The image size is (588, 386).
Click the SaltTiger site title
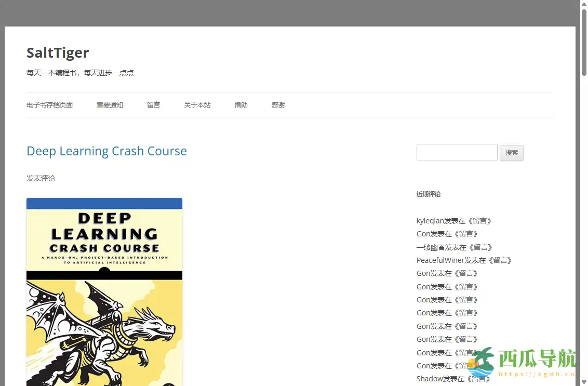coord(58,52)
